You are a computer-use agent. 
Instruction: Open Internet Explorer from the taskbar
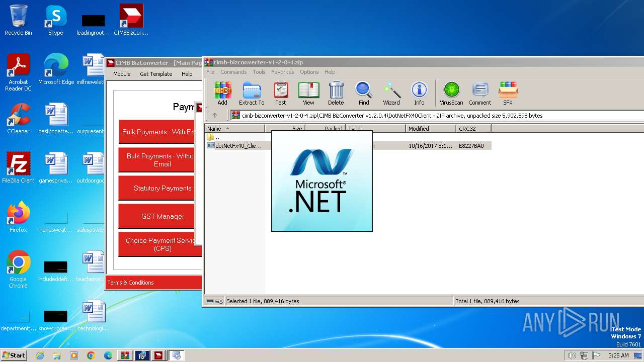point(40,355)
